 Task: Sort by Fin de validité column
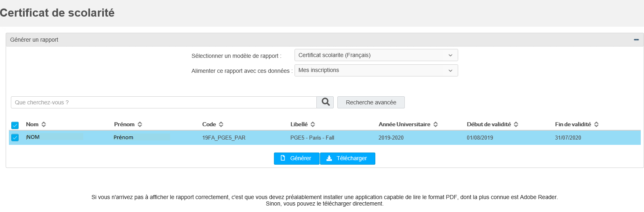coord(577,124)
